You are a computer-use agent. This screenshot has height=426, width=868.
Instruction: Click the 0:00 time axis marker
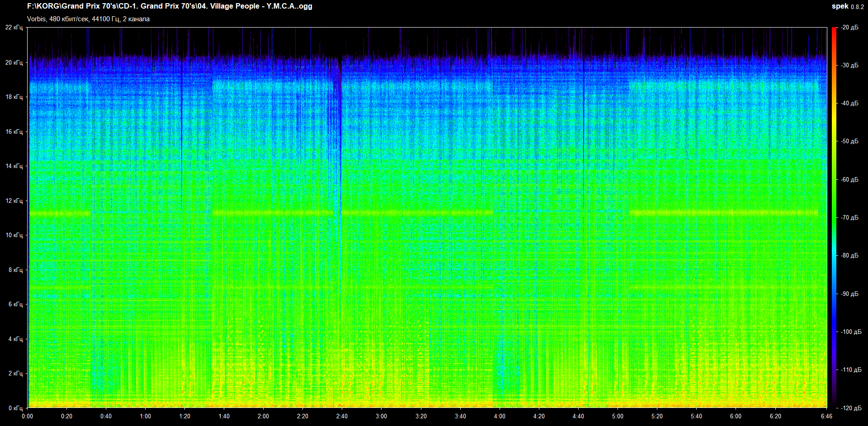point(27,416)
